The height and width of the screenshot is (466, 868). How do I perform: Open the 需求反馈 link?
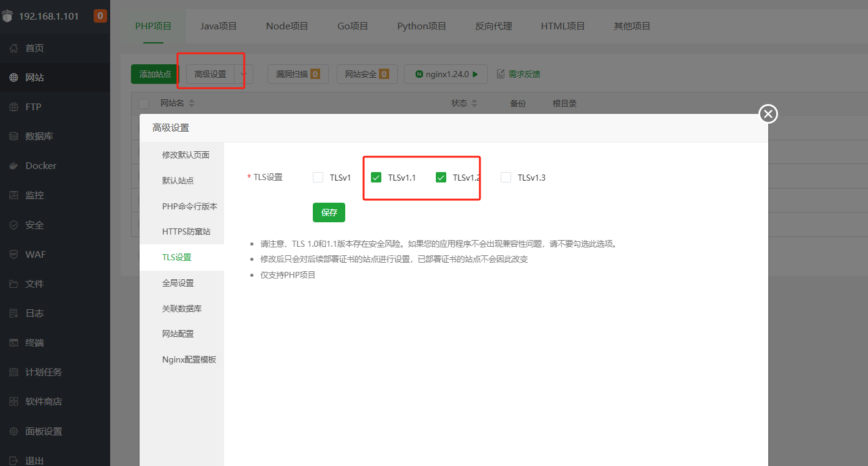[x=525, y=74]
